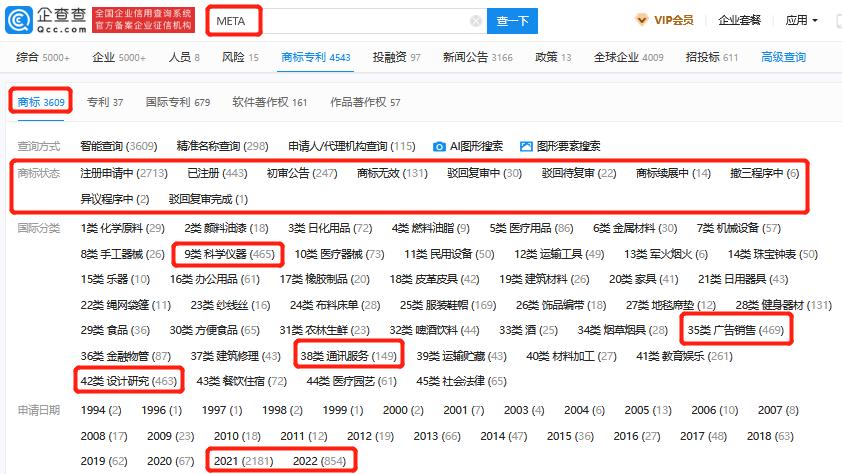
Task: Click the Qcc.com logo icon
Action: [x=19, y=20]
